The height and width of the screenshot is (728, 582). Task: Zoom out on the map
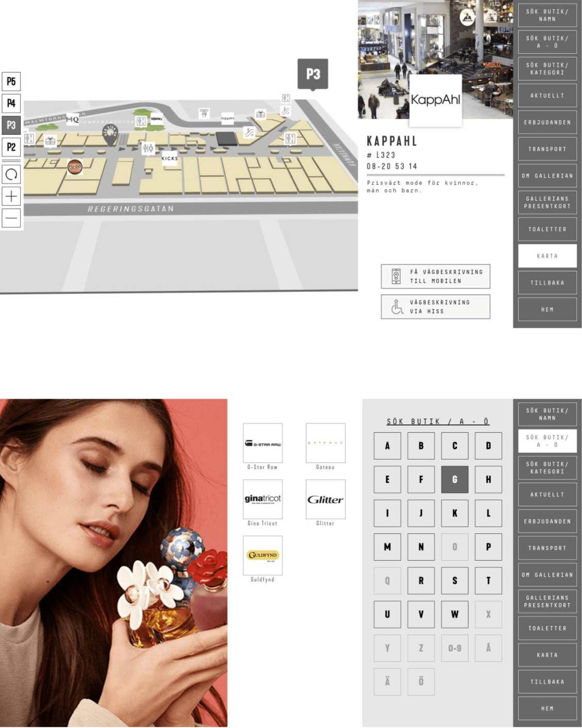click(11, 218)
